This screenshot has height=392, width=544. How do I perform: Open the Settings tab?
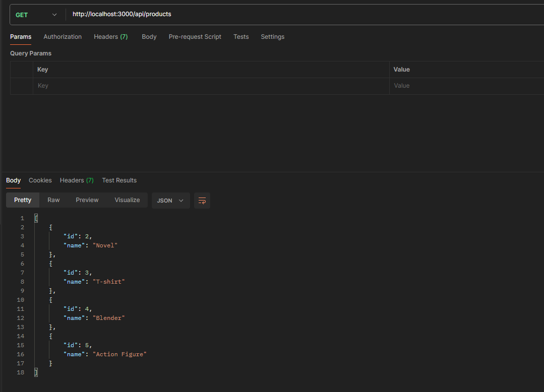(x=273, y=37)
